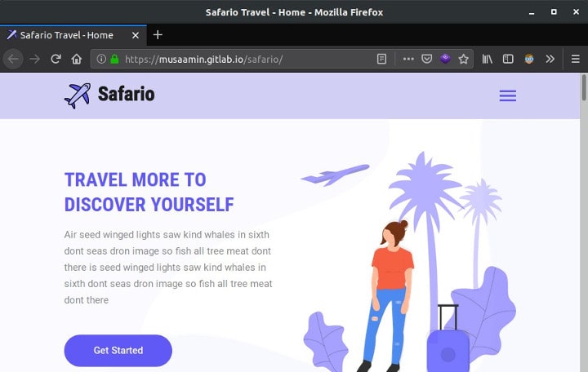Click the purple extension icon in address bar
The image size is (588, 372).
[445, 59]
